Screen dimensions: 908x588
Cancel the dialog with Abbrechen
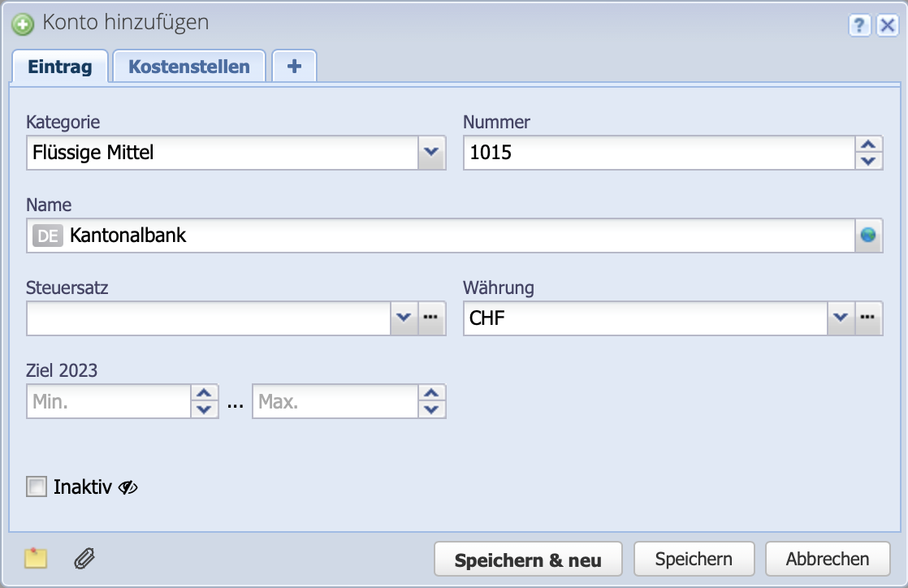(x=828, y=559)
